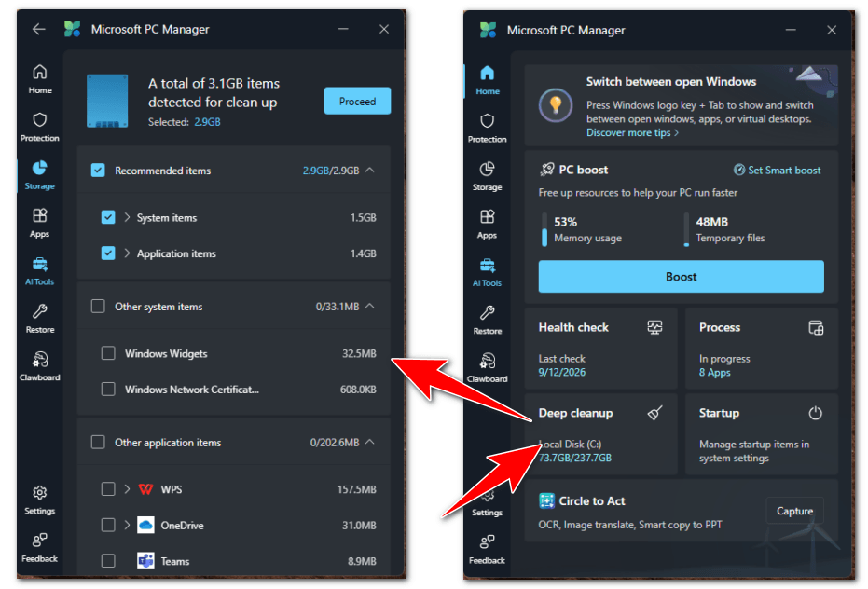Viewport: 868px width, 589px height.
Task: Open Storage in left window sidebar
Action: tap(40, 175)
